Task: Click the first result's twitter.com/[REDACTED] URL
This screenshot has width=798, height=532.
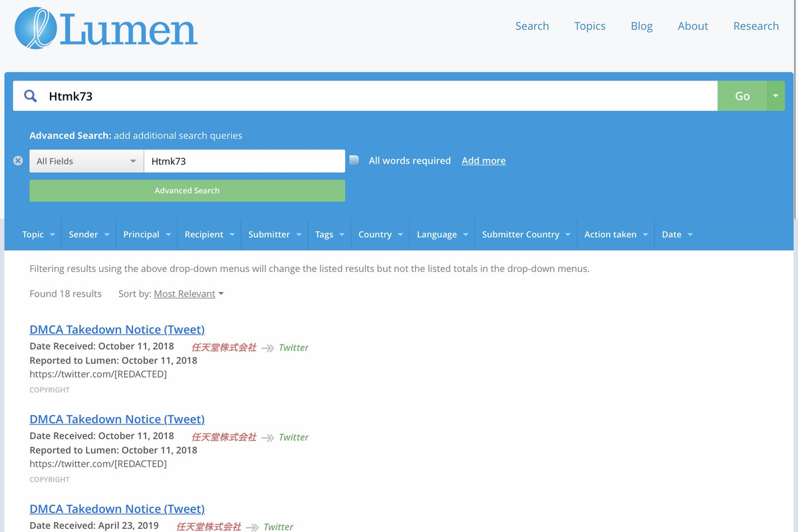Action: point(98,374)
